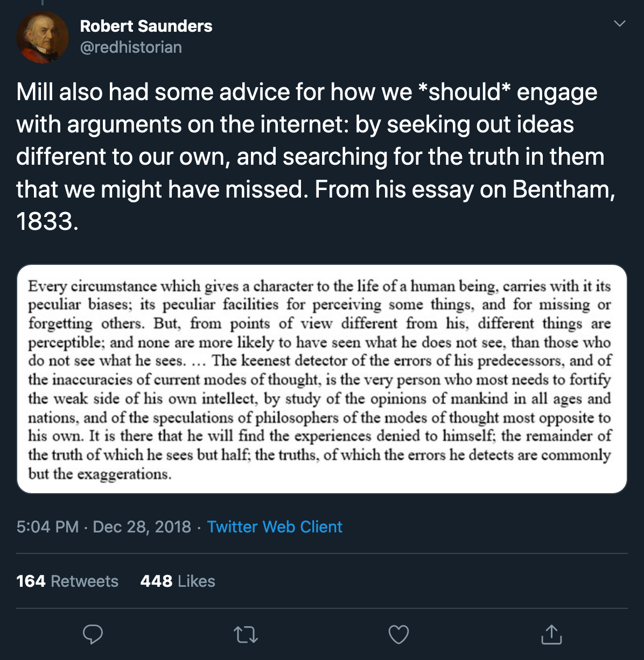The image size is (644, 660).
Task: Click '1833.' at the tweet's end
Action: 47,222
